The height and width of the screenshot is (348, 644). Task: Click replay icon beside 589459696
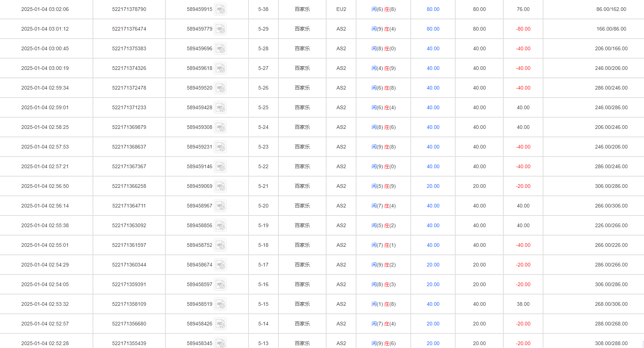click(x=220, y=49)
